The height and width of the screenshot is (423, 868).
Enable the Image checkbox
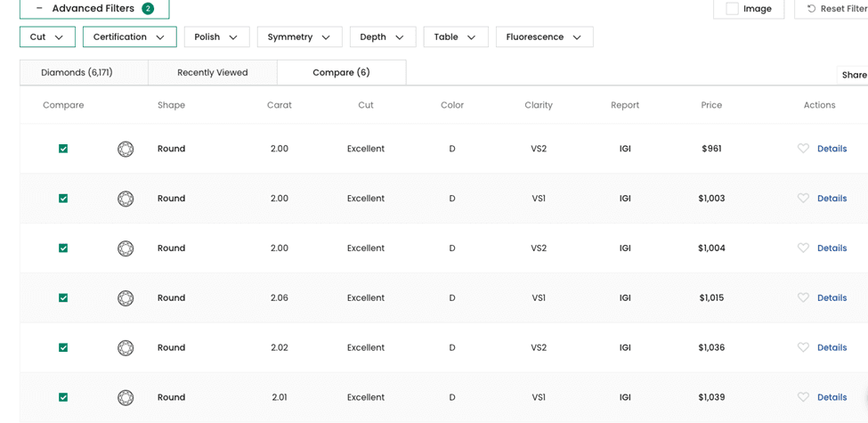click(732, 9)
